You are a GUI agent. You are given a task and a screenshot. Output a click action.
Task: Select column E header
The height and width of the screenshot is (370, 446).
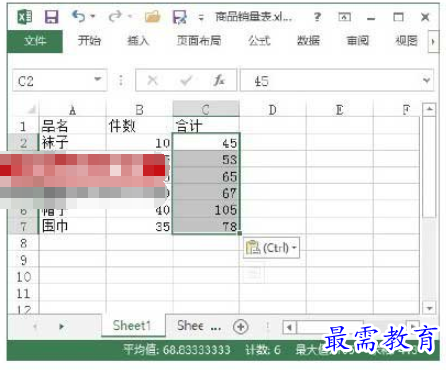339,110
